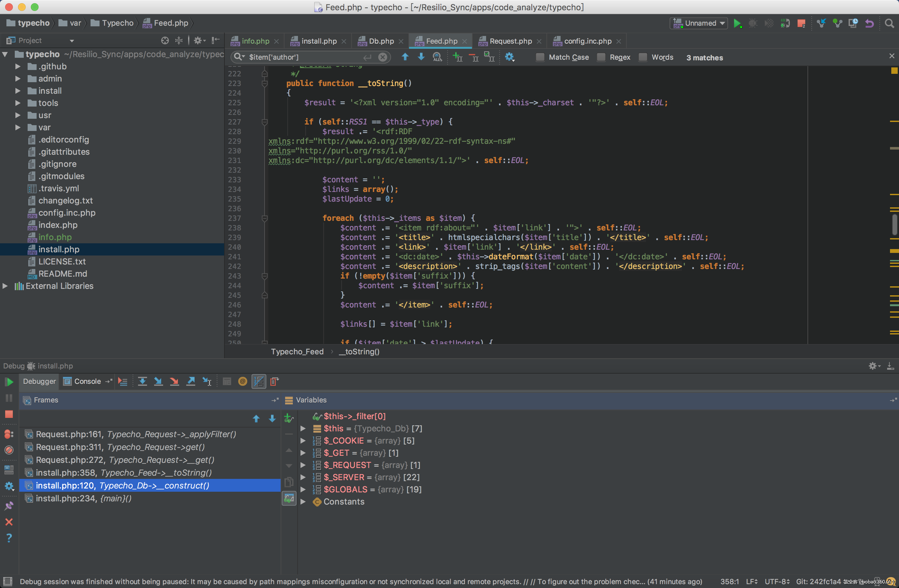Click the green Run button in toolbar
899x588 pixels.
click(x=737, y=23)
